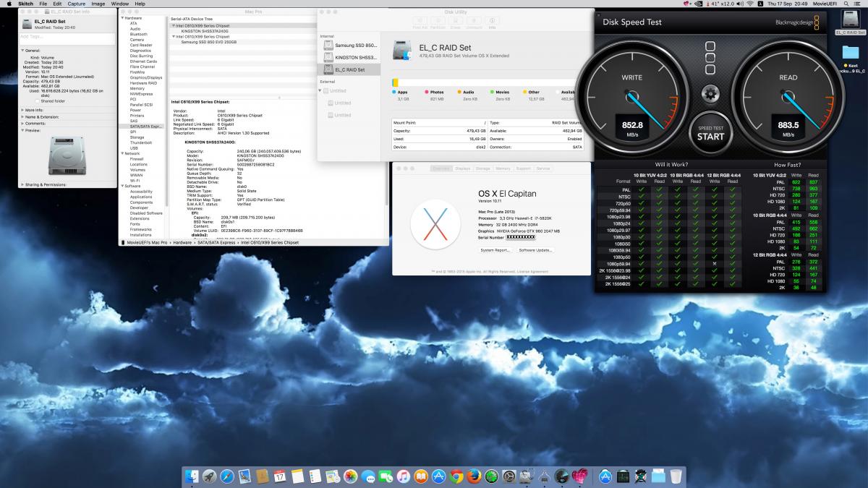Screen dimensions: 868x488
Task: Click First Aid toolbar icon in Disk Utility
Action: pyautogui.click(x=420, y=23)
